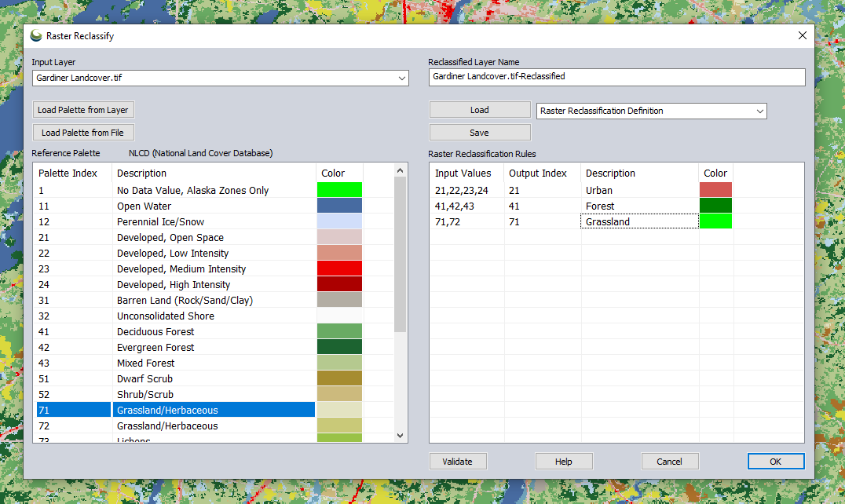
Task: Click Load Palette from File button
Action: coord(83,133)
